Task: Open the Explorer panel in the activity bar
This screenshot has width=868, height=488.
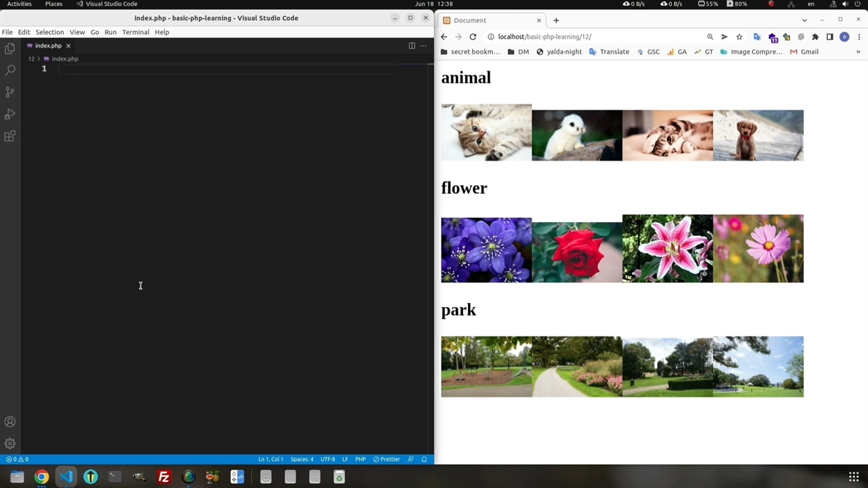Action: point(9,48)
